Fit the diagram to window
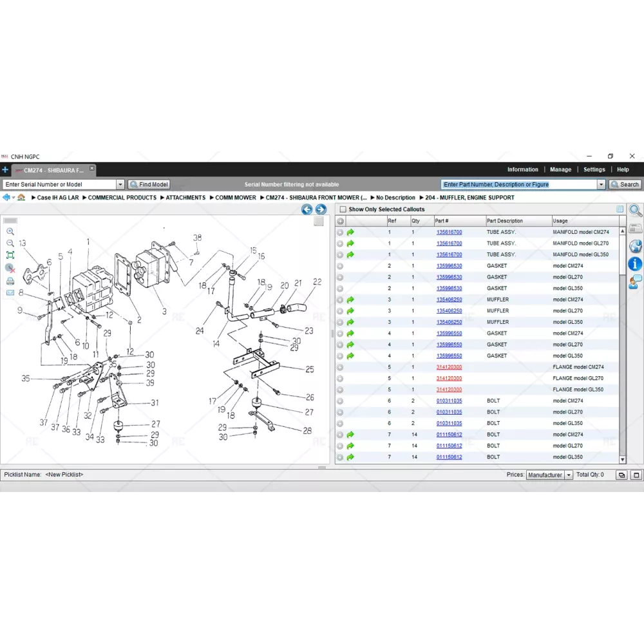The image size is (644, 644). (10, 255)
